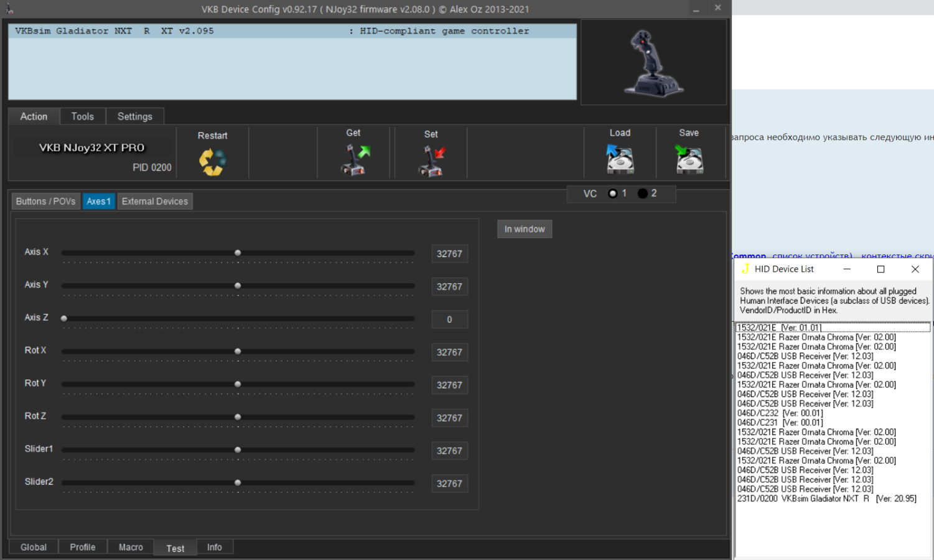
Task: Select the Test bottom tab
Action: coord(175,548)
